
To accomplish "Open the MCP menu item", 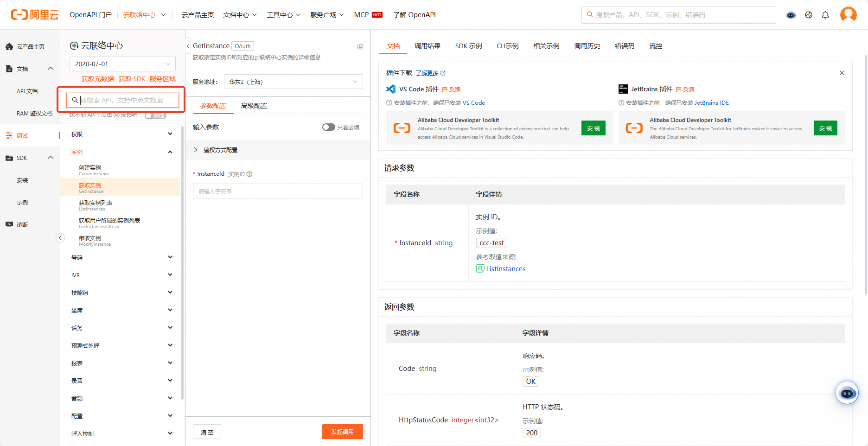I will point(368,15).
